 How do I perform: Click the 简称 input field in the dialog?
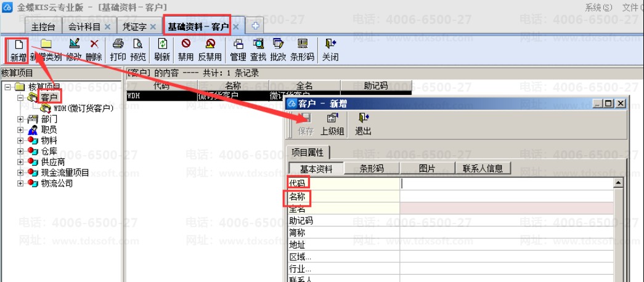click(507, 232)
